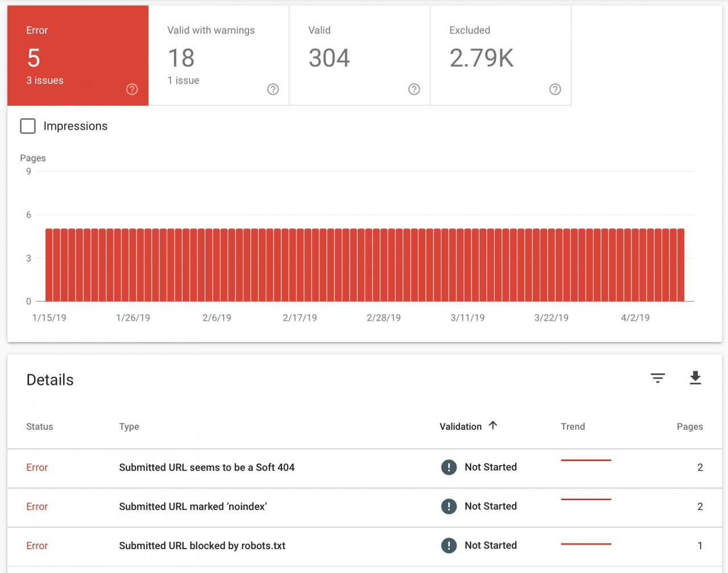Select the Valid with warnings tab

point(218,56)
